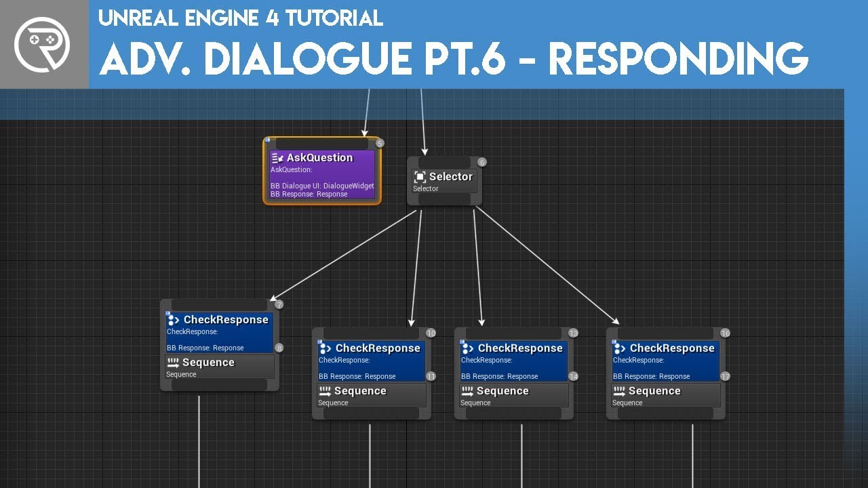Viewport: 868px width, 488px height.
Task: Click the top input pin of node 7
Action: coord(219,305)
